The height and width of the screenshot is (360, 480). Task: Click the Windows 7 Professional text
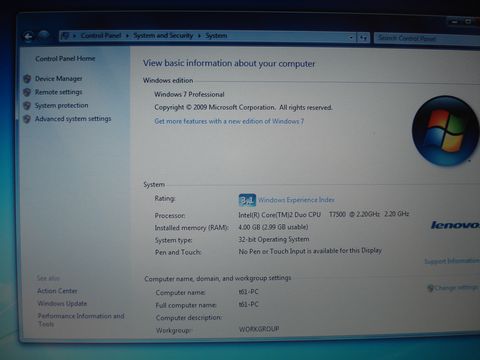pyautogui.click(x=189, y=94)
